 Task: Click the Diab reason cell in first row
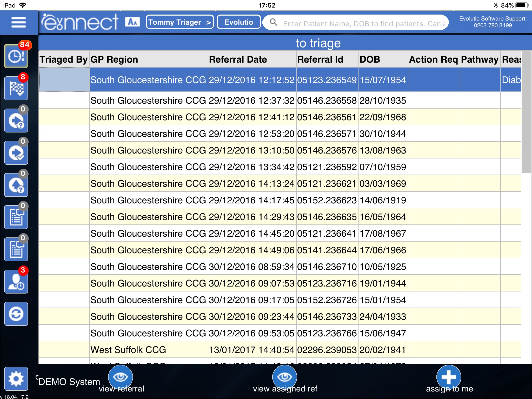click(511, 80)
